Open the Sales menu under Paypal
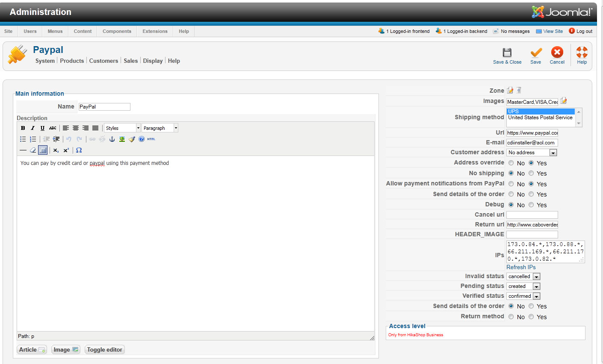Screen dimensions: 603x364 pyautogui.click(x=131, y=61)
